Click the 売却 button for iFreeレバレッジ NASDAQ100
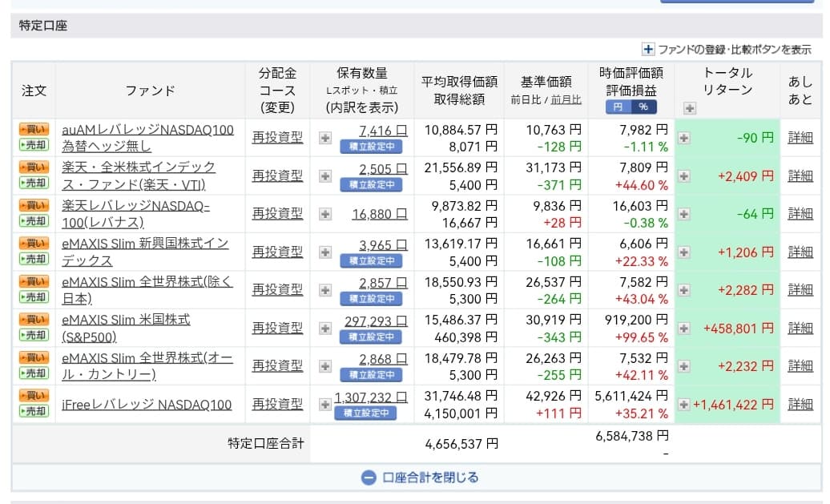The height and width of the screenshot is (504, 830). click(x=34, y=411)
